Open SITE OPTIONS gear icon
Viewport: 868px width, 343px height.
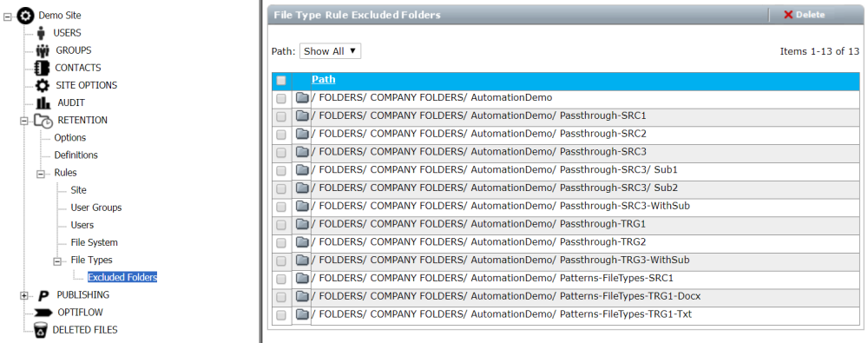42,85
